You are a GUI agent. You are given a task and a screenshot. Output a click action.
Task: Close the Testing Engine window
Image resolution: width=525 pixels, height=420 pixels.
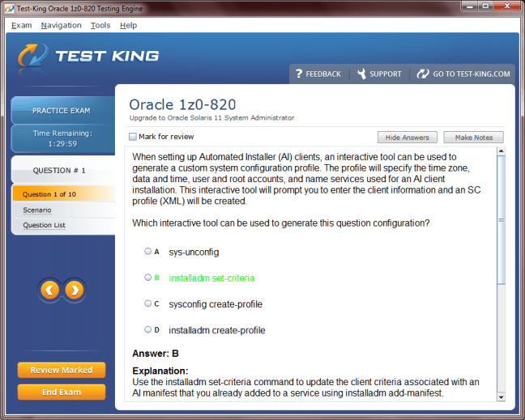pyautogui.click(x=507, y=6)
